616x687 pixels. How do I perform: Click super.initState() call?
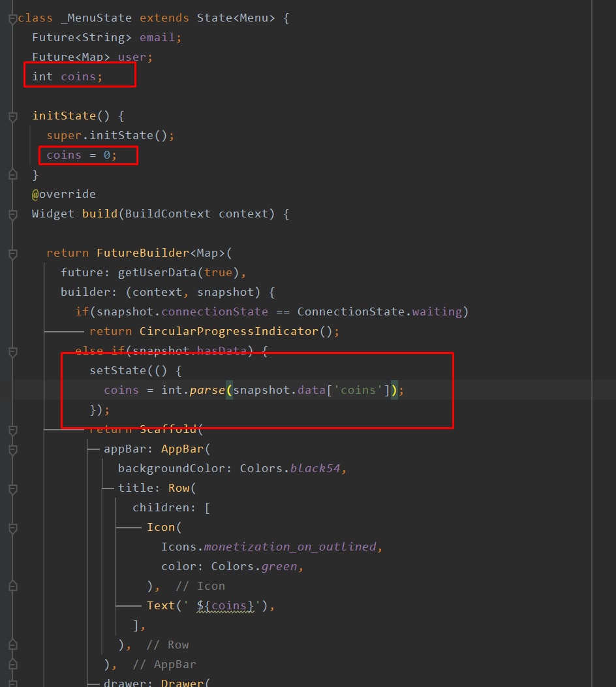pyautogui.click(x=106, y=135)
